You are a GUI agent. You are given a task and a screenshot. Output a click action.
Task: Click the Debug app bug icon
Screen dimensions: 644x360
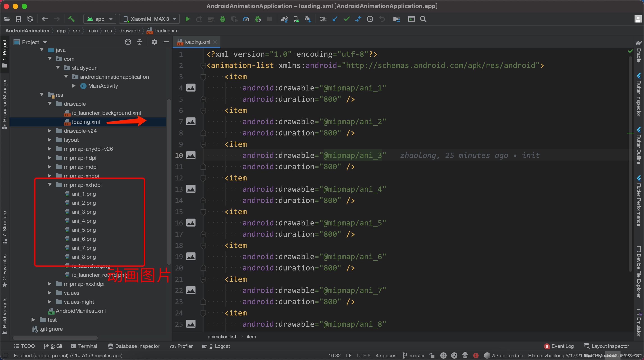click(222, 19)
